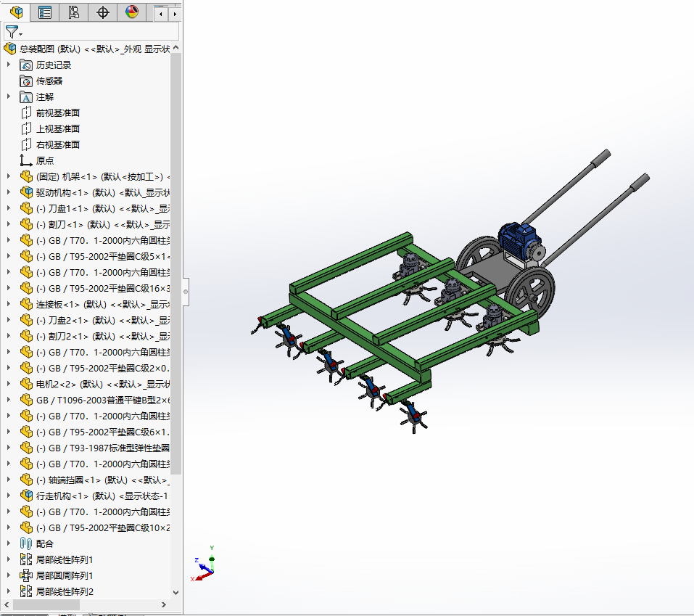The width and height of the screenshot is (694, 616).
Task: Select the 右视基准面 plane icon
Action: coord(26,145)
